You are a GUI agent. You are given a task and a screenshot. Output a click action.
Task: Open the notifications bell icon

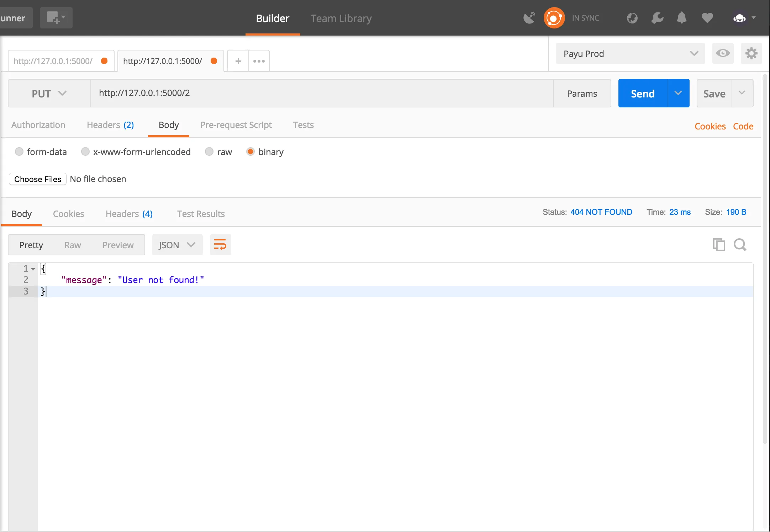point(681,18)
